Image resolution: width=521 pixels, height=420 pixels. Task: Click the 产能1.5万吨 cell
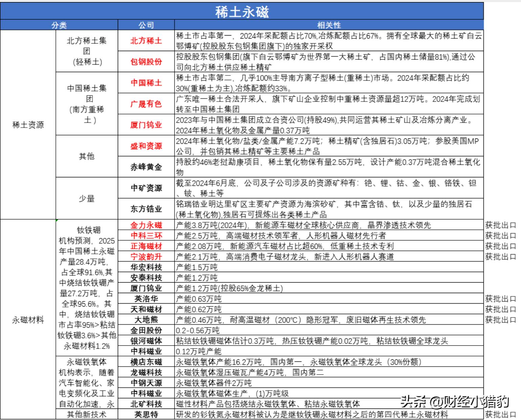click(329, 267)
